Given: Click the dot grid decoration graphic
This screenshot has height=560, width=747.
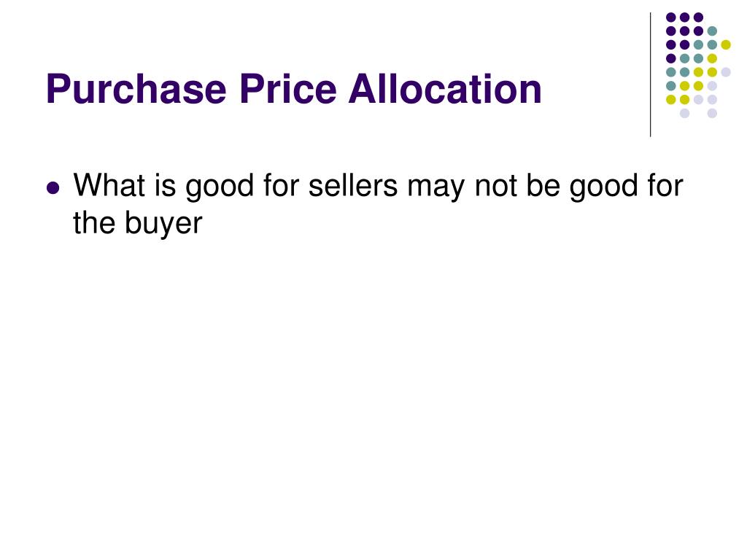Looking at the screenshot, I should click(x=698, y=65).
